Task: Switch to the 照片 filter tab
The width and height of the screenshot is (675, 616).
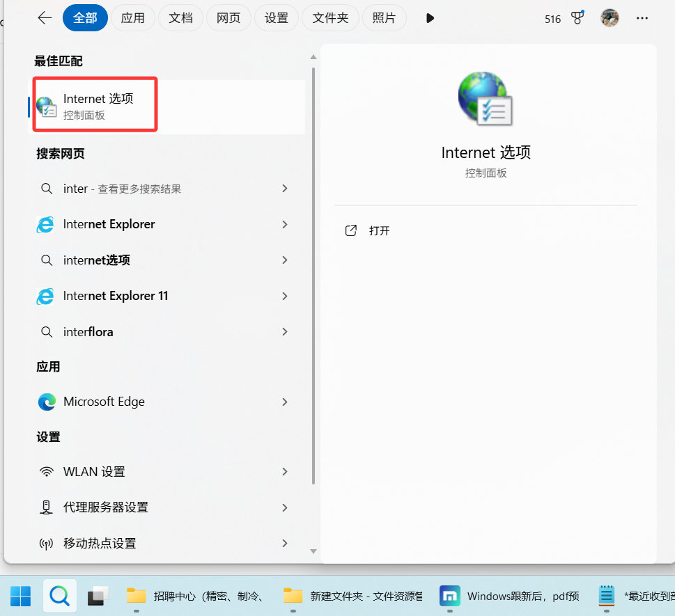Action: click(384, 18)
